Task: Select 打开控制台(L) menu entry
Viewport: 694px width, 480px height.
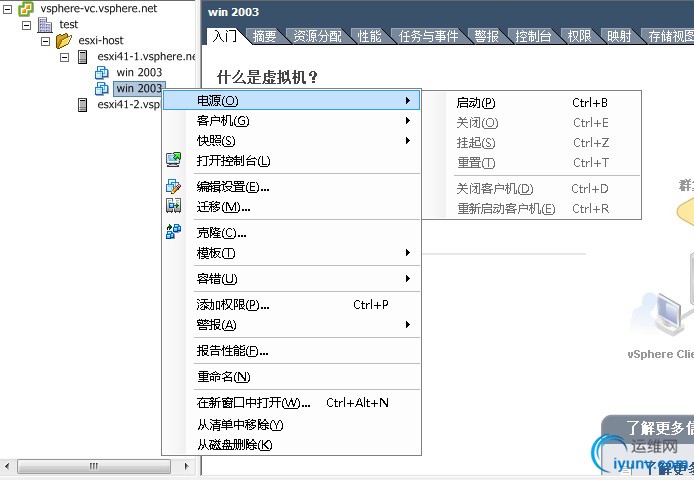Action: [292, 160]
